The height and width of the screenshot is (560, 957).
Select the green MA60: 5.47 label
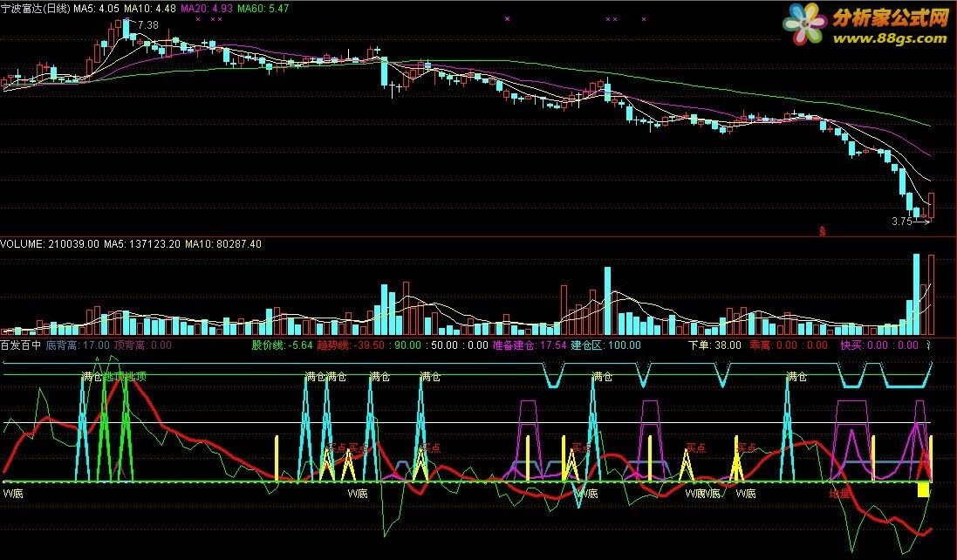point(263,9)
